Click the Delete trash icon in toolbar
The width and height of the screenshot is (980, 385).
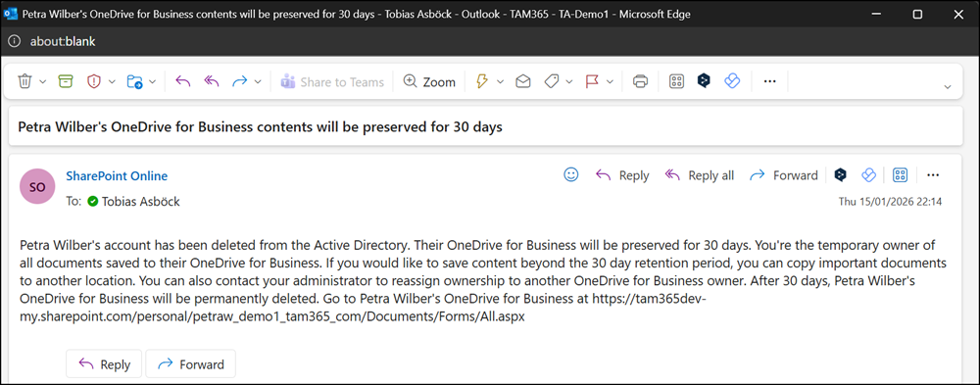tap(25, 81)
